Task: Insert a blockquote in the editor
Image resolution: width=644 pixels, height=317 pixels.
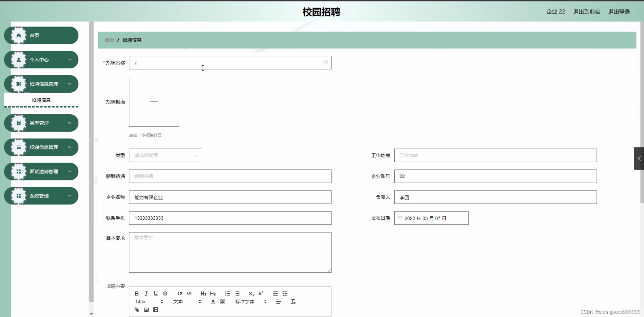Action: (x=179, y=293)
